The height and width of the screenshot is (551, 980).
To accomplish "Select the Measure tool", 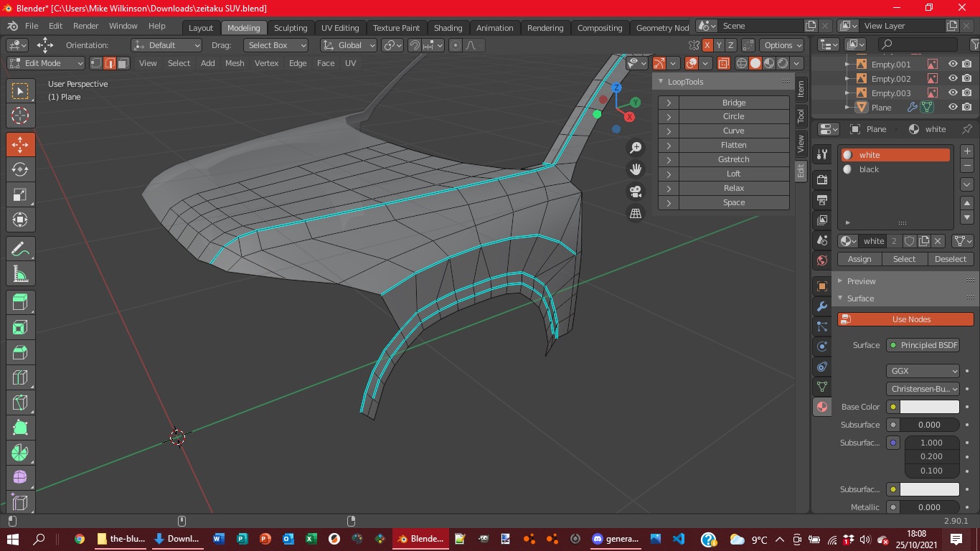I will 20,274.
